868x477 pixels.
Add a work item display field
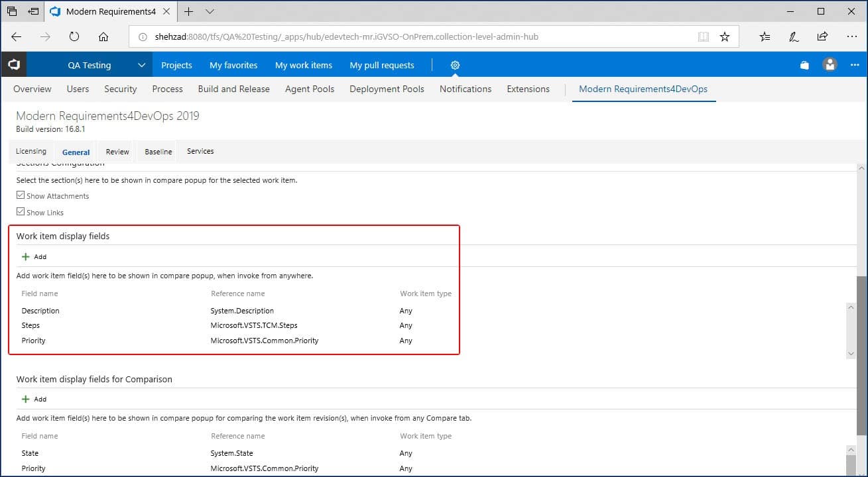34,257
